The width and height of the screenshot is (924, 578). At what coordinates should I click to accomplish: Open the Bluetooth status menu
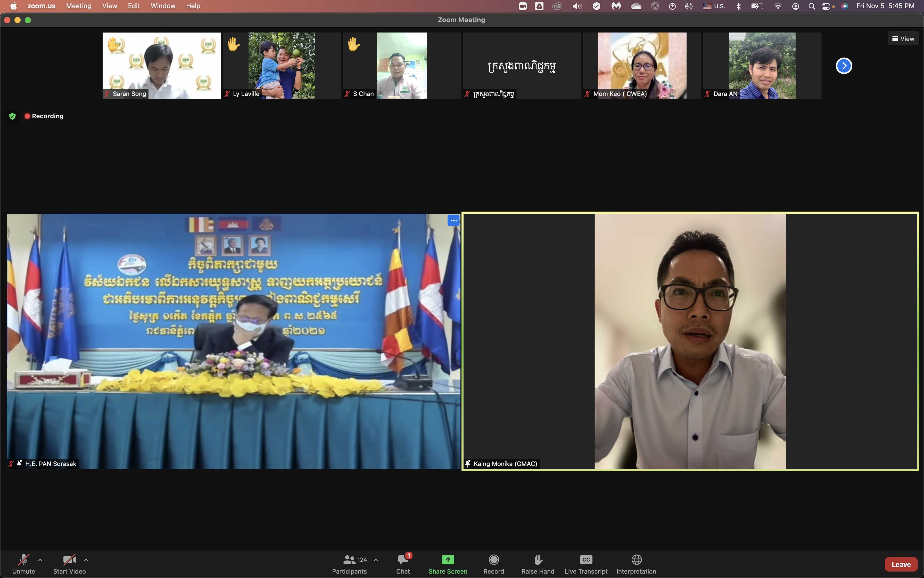(738, 6)
